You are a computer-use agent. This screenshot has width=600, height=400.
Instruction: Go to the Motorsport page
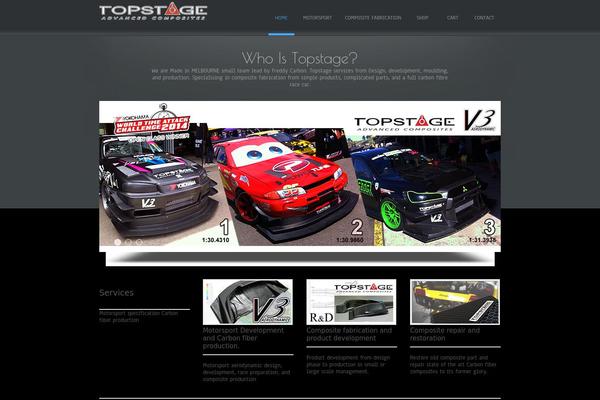(x=317, y=18)
